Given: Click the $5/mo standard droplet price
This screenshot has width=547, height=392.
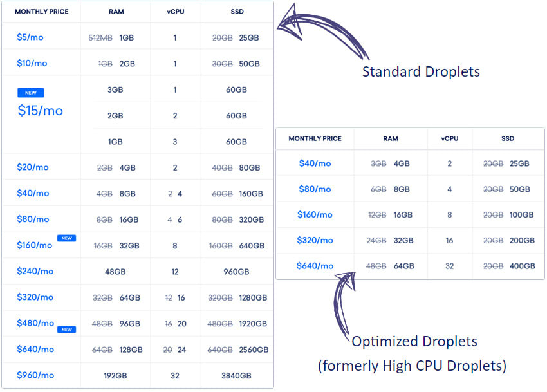Looking at the screenshot, I should [30, 37].
